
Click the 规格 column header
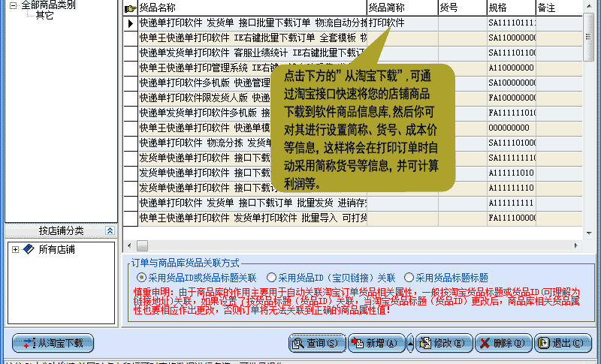click(512, 8)
